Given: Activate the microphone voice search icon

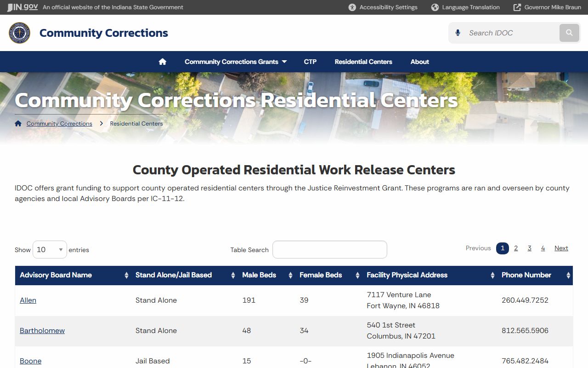Looking at the screenshot, I should pos(458,33).
